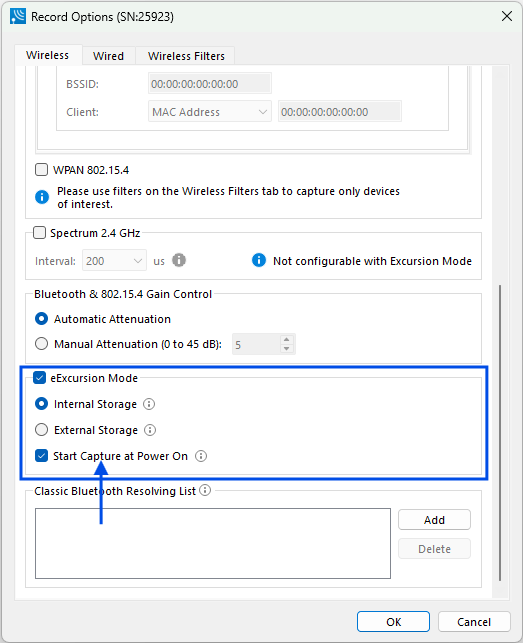Toggle Start Capture at Power On checkbox
The height and width of the screenshot is (643, 523).
coord(41,456)
